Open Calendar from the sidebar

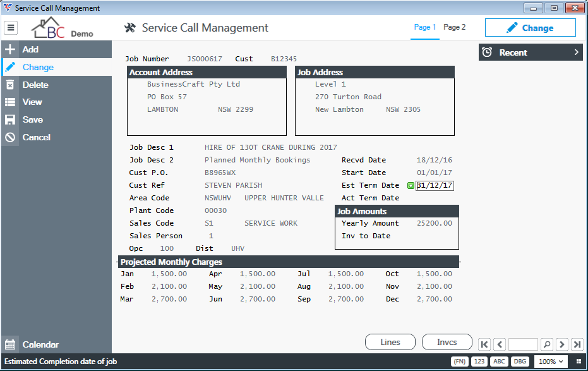(x=56, y=344)
